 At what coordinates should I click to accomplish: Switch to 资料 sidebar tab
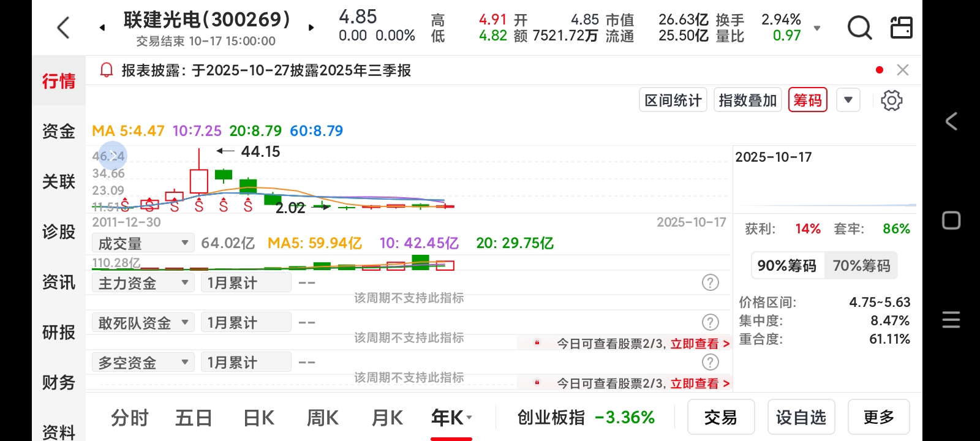pos(59,431)
